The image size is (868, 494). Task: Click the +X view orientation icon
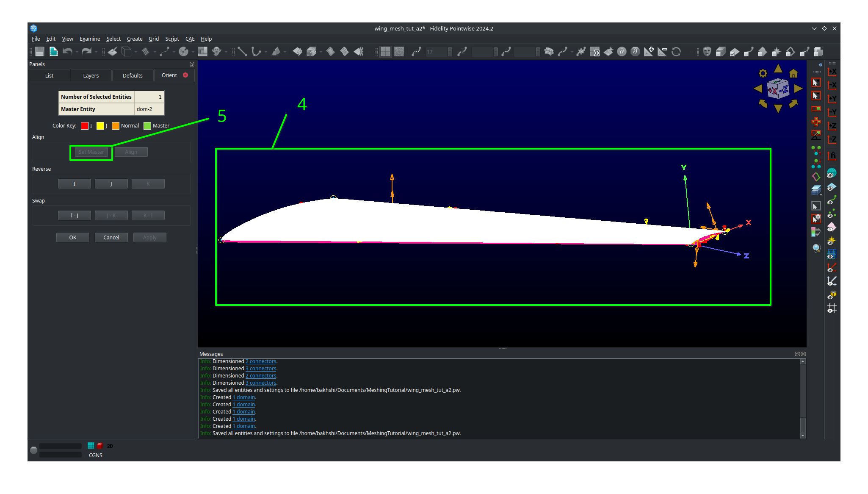click(832, 71)
